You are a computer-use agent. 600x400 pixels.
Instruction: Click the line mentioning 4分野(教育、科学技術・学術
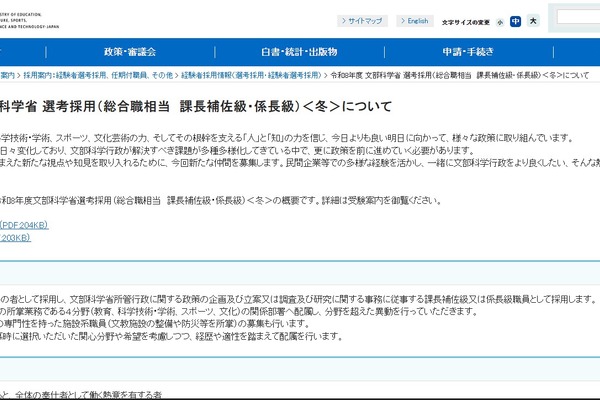pos(239,312)
